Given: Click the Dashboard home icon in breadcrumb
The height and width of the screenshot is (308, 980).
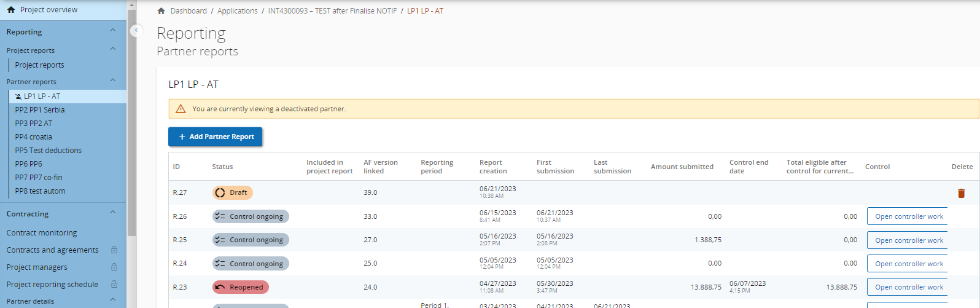Looking at the screenshot, I should tap(161, 11).
